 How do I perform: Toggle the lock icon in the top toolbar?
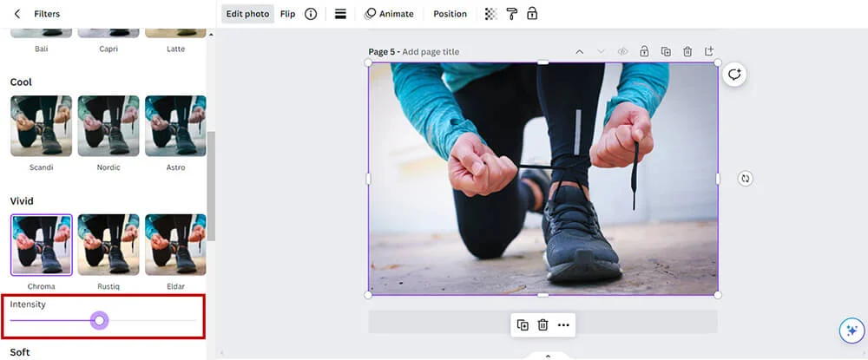tap(532, 14)
